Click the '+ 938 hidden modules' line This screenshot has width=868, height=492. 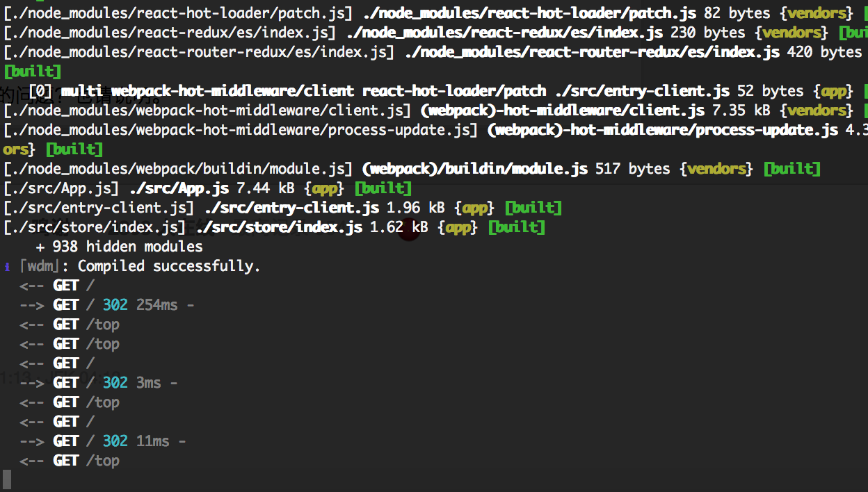(120, 246)
